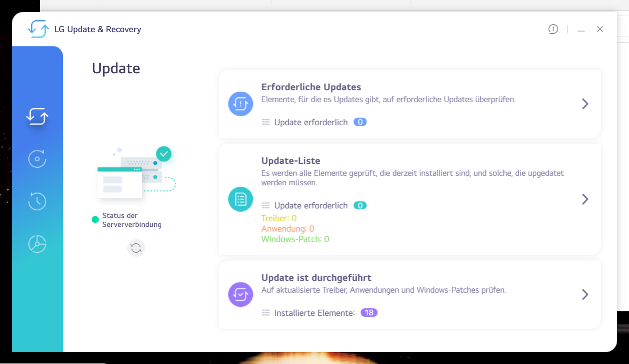Expand the Update-Liste chevron arrow

coord(585,199)
